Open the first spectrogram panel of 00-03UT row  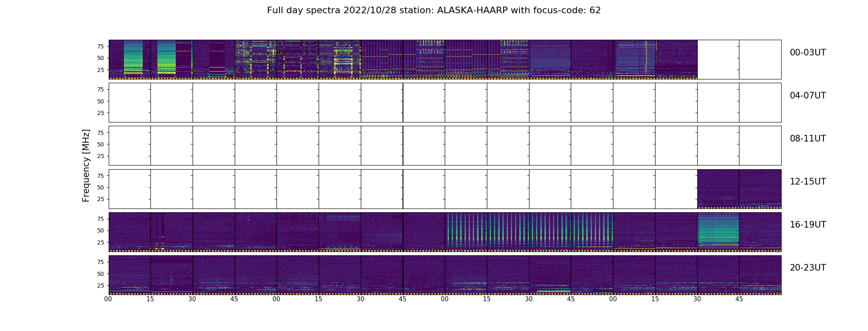(129, 60)
